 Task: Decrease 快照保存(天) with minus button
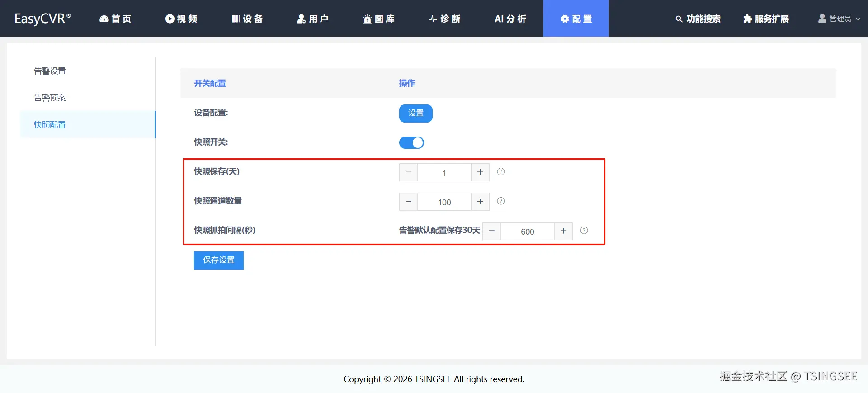tap(408, 172)
